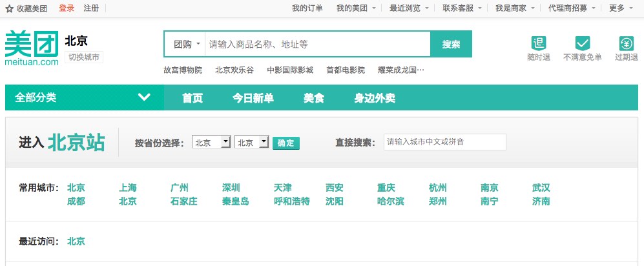Click the star icon beside 收藏美团

tap(10, 8)
